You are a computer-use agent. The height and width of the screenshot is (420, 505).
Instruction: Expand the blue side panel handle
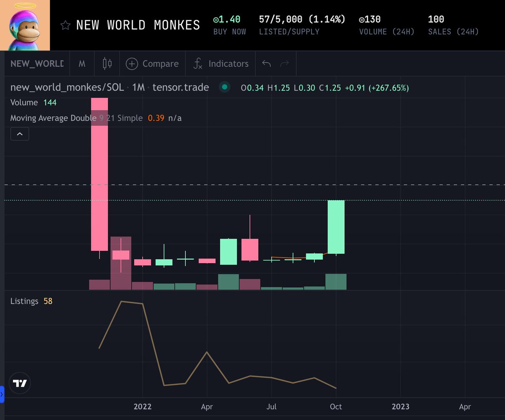click(x=2, y=394)
